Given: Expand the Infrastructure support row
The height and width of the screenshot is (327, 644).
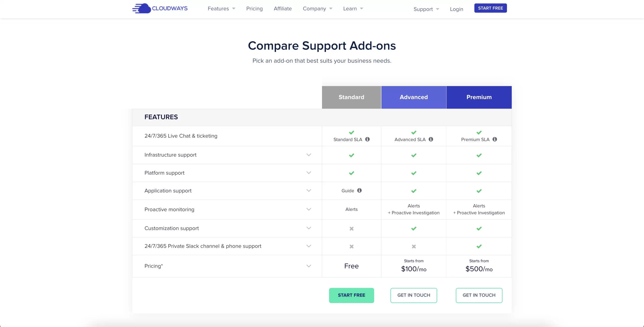Looking at the screenshot, I should click(x=309, y=155).
